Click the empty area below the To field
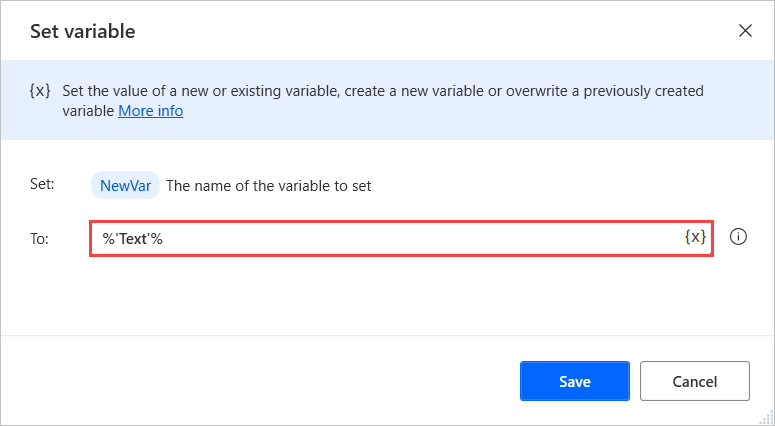The height and width of the screenshot is (426, 775). pyautogui.click(x=386, y=296)
